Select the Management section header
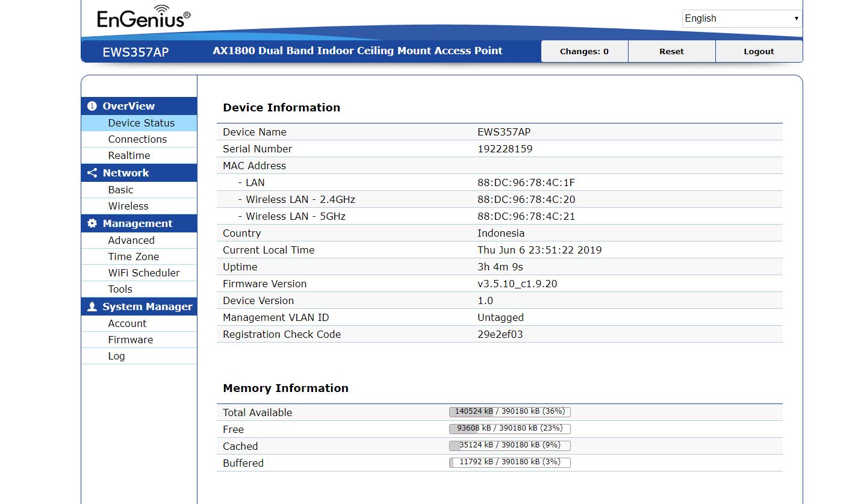The height and width of the screenshot is (504, 861). point(139,223)
